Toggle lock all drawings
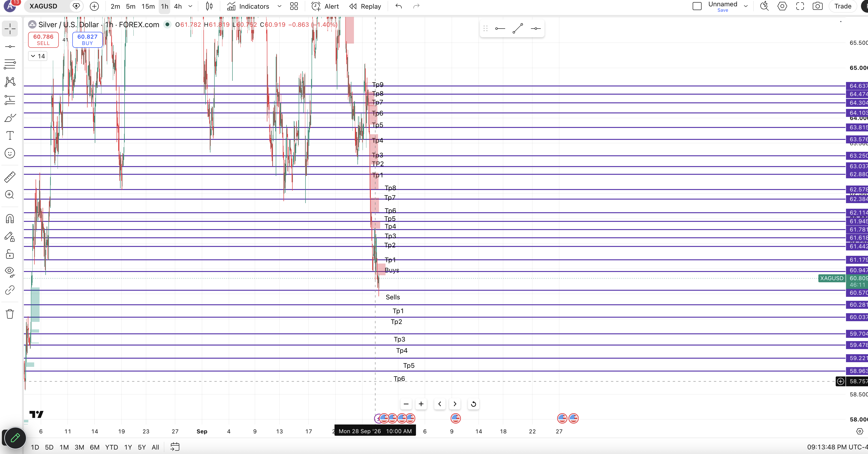This screenshot has width=868, height=454. [10, 254]
